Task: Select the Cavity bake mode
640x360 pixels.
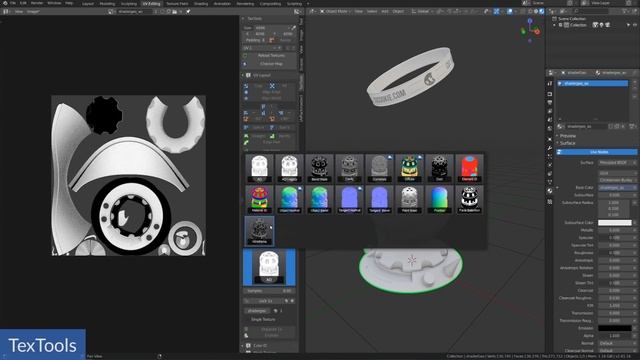Action: [x=349, y=168]
